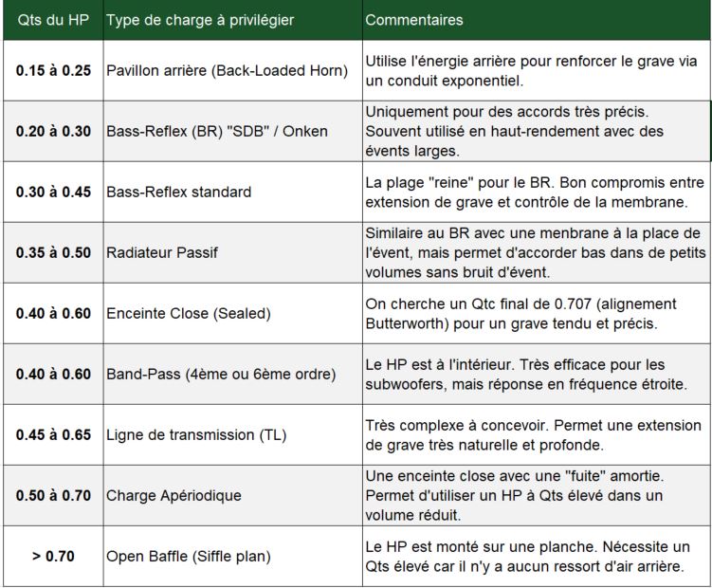Image resolution: width=712 pixels, height=588 pixels.
Task: Click the "Qts du HP" column header
Action: pos(53,20)
